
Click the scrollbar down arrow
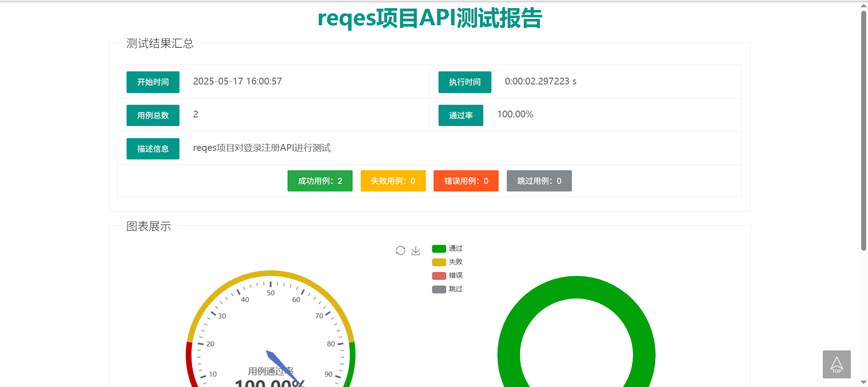tap(863, 382)
